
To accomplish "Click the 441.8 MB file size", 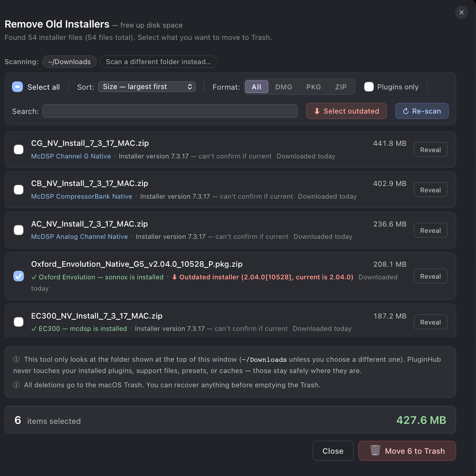I will tap(390, 143).
